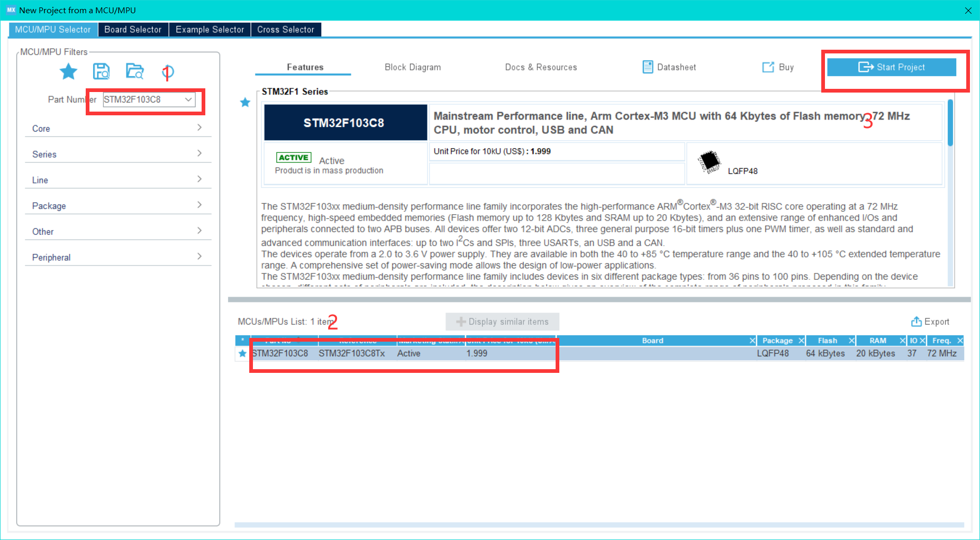Remove the Flash column via its X
Viewport: 980px width, 540px height.
click(x=851, y=341)
